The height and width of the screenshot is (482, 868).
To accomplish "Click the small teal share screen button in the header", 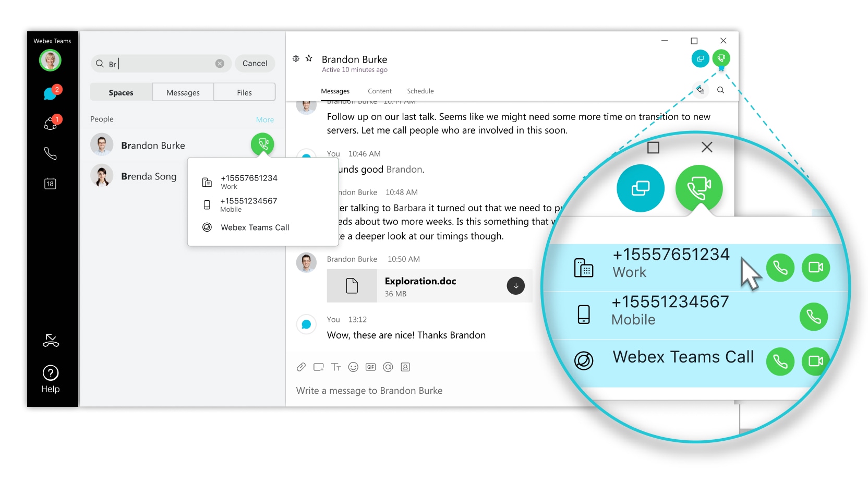I will coord(701,58).
